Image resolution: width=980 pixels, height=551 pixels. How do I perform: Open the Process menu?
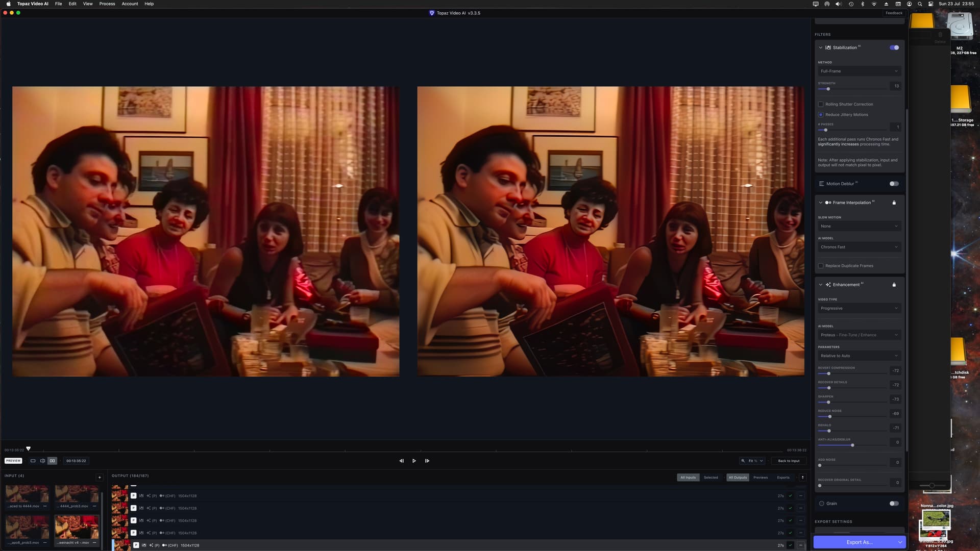point(107,4)
